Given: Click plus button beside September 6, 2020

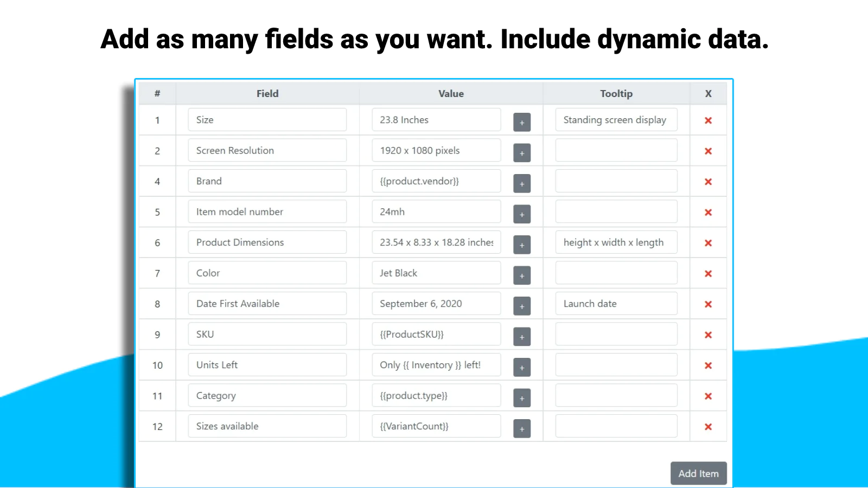Looking at the screenshot, I should pos(522,306).
